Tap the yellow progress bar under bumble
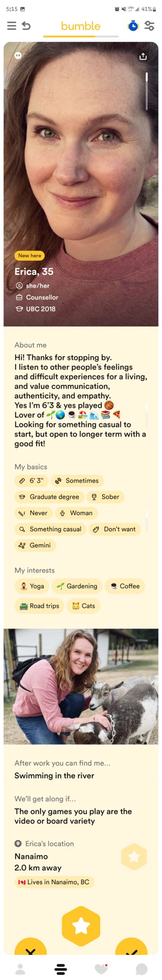162x980 pixels. (x=69, y=36)
